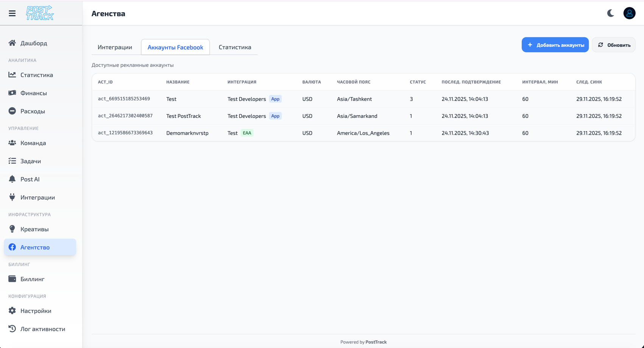This screenshot has width=644, height=348.
Task: Open Команда in sidebar
Action: coord(33,143)
